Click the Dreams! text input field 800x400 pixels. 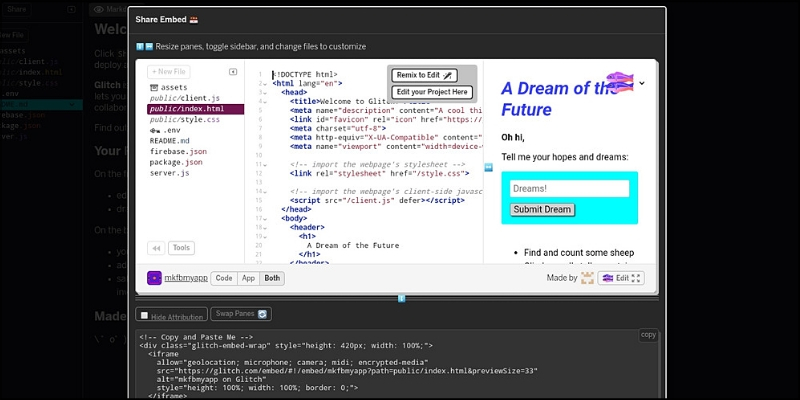[569, 188]
